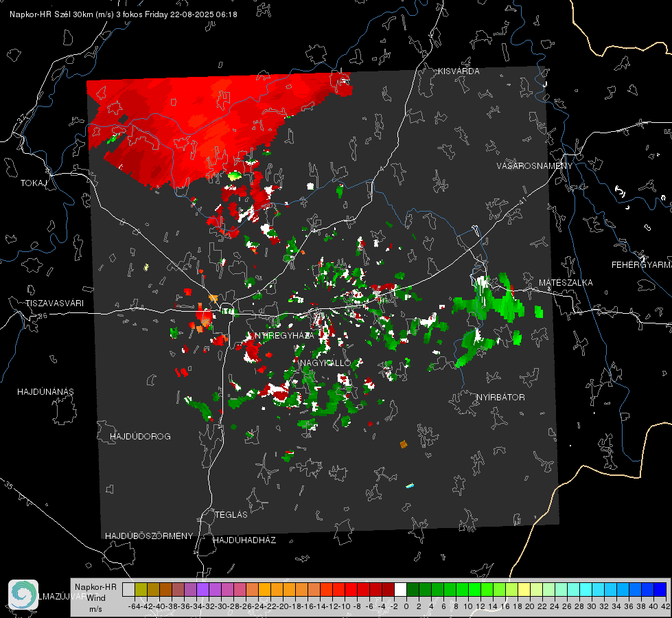672x618 pixels.
Task: Pick the bright green swatch between 10 and 12
Action: (x=474, y=589)
